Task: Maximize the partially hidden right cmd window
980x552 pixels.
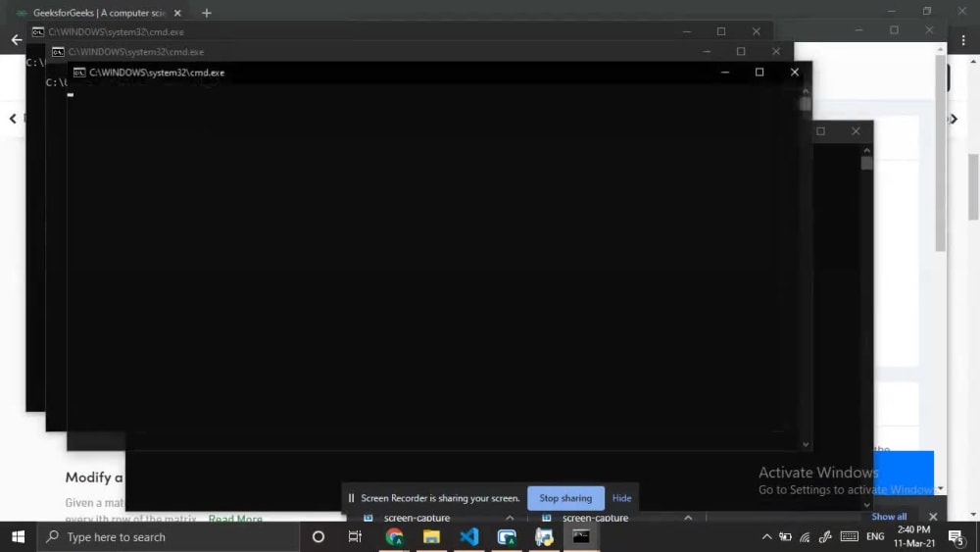Action: tap(820, 130)
